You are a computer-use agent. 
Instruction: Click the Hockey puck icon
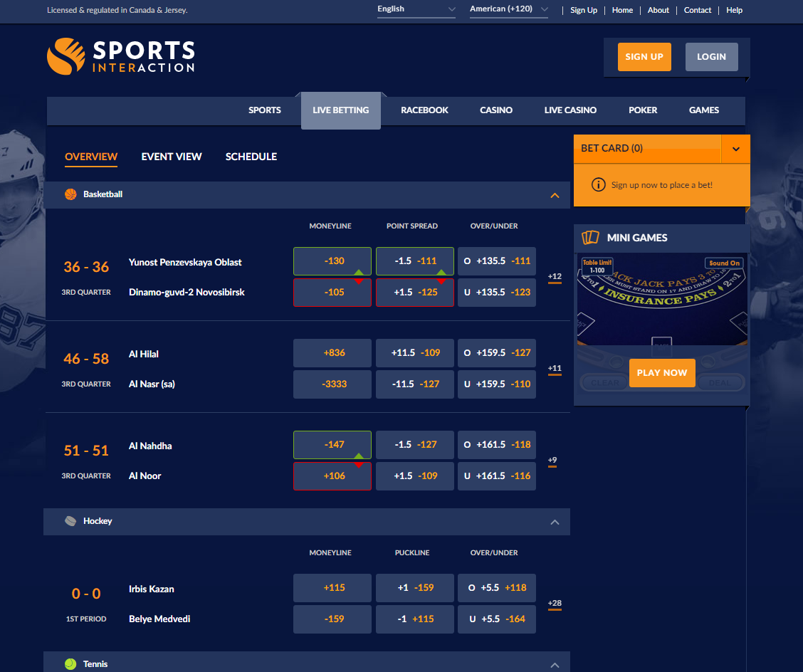tap(70, 520)
